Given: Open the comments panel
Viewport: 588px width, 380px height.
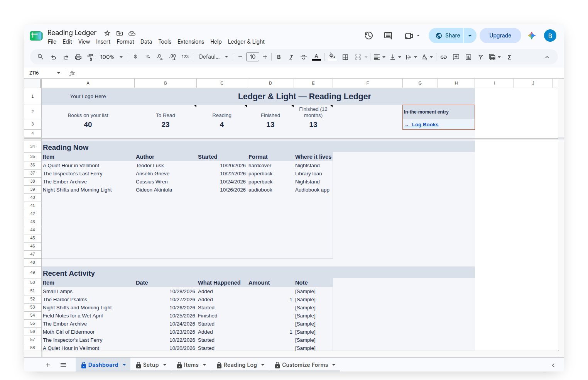Looking at the screenshot, I should coord(388,36).
